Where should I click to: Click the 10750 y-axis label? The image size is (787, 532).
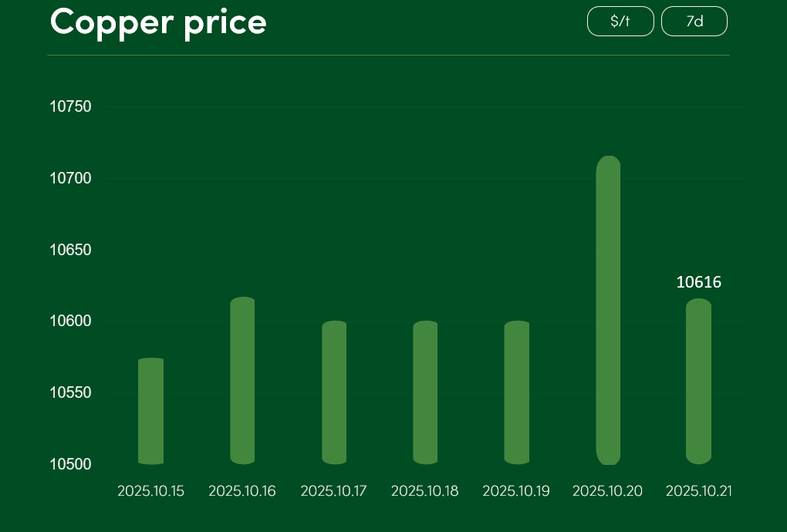click(x=71, y=106)
